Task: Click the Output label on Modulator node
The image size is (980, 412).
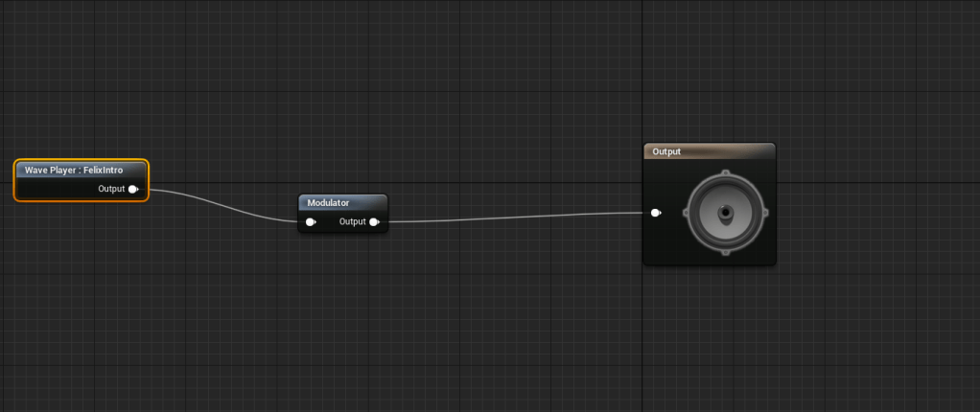Action: [352, 222]
